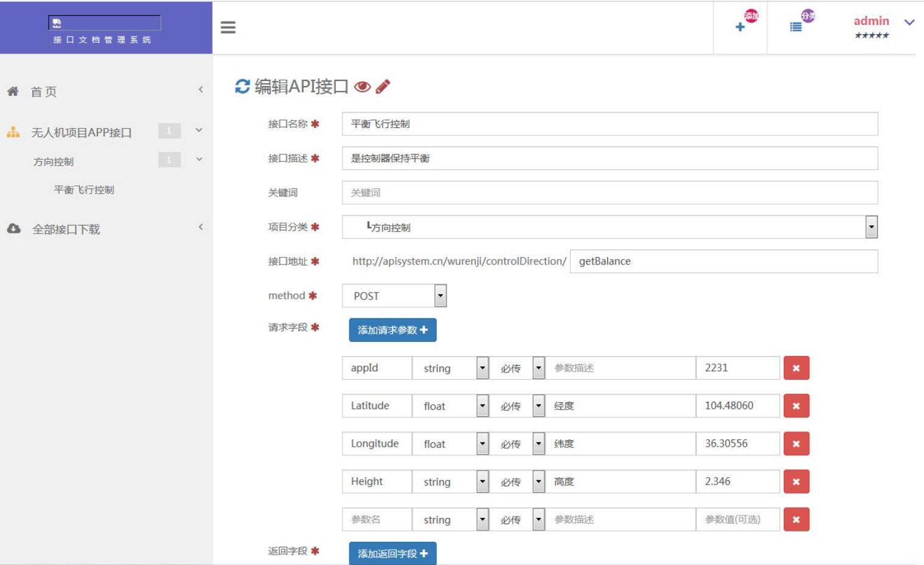Viewport: 924px width, 565px height.
Task: Click the 关键词 input field
Action: tap(609, 193)
